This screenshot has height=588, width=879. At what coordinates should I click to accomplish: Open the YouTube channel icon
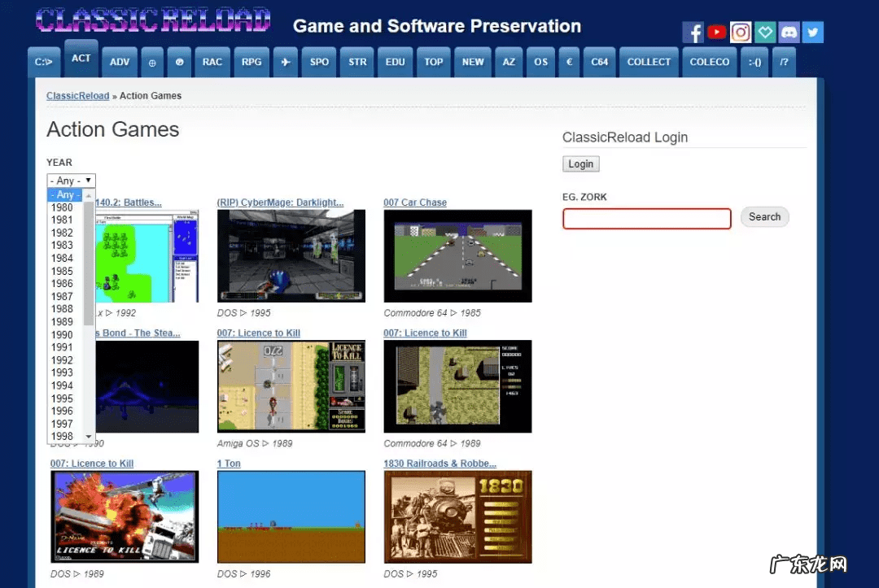pos(716,33)
